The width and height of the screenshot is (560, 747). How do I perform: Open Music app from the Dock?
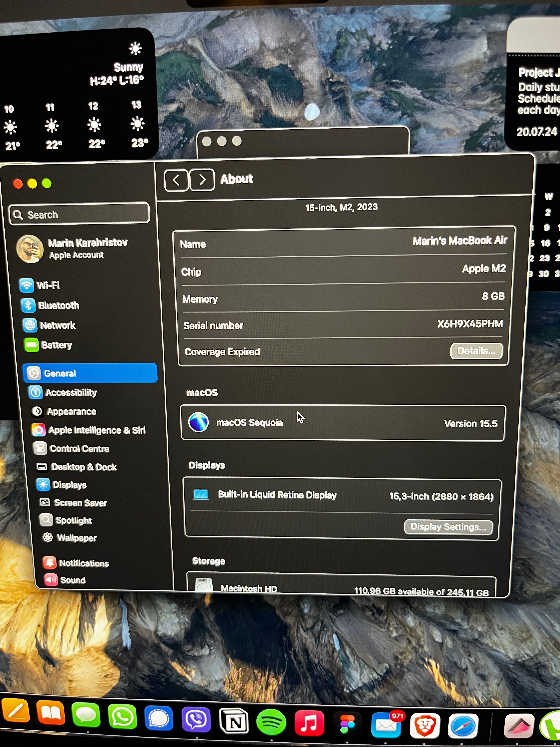(309, 723)
